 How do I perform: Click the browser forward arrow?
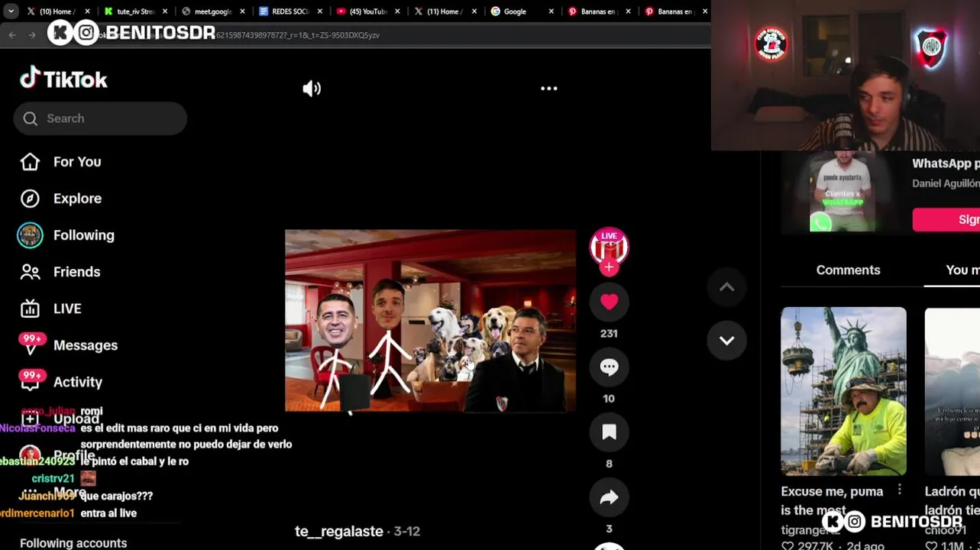pos(32,35)
